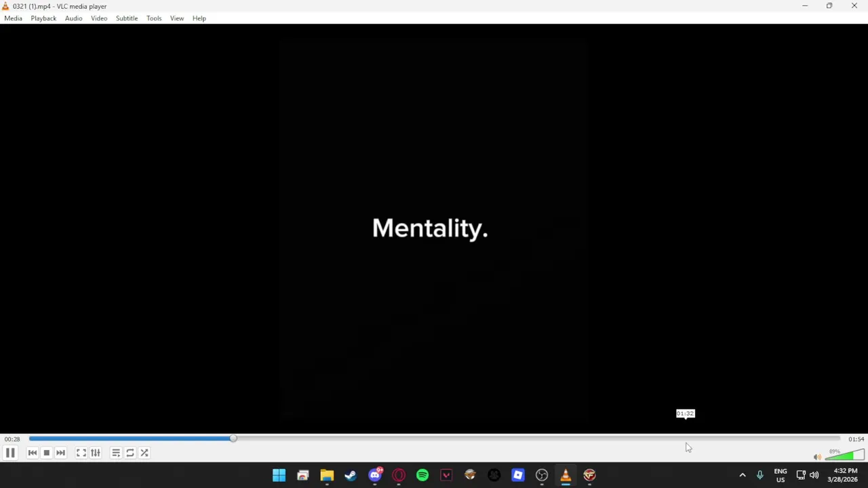Toggle loop repeat mode
The height and width of the screenshot is (488, 868).
[130, 453]
